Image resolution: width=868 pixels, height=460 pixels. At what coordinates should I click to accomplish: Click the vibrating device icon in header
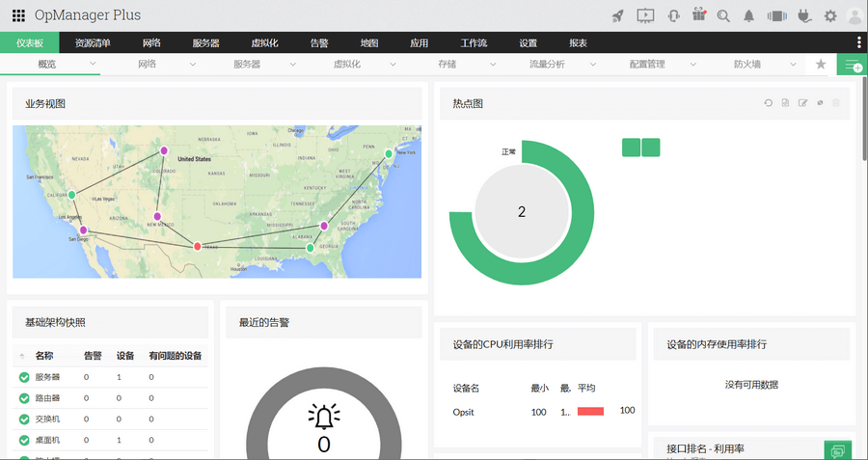pos(777,16)
